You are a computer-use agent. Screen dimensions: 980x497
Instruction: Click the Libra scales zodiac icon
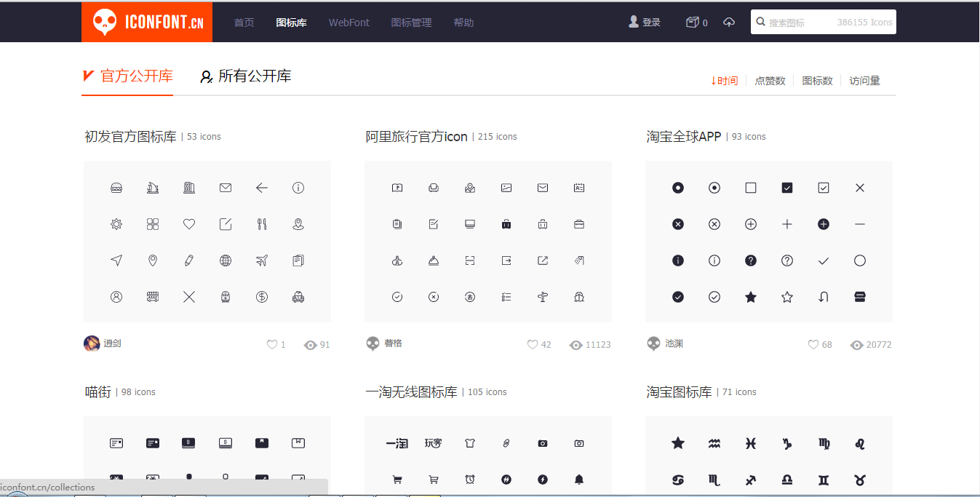click(x=787, y=480)
